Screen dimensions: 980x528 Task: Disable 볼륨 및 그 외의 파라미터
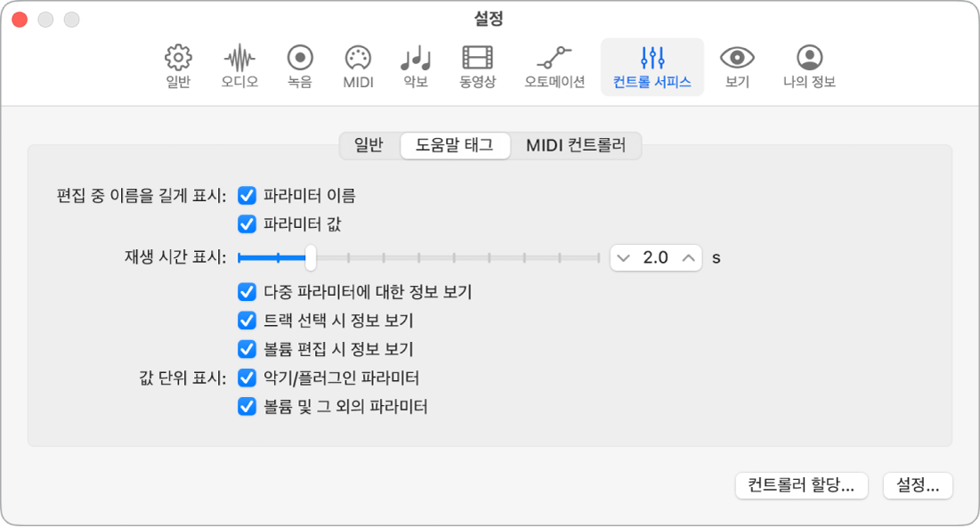click(247, 407)
